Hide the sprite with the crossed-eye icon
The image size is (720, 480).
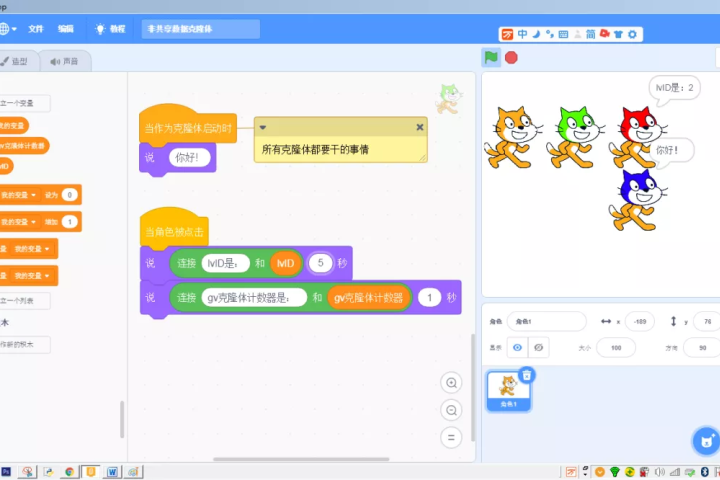(539, 347)
